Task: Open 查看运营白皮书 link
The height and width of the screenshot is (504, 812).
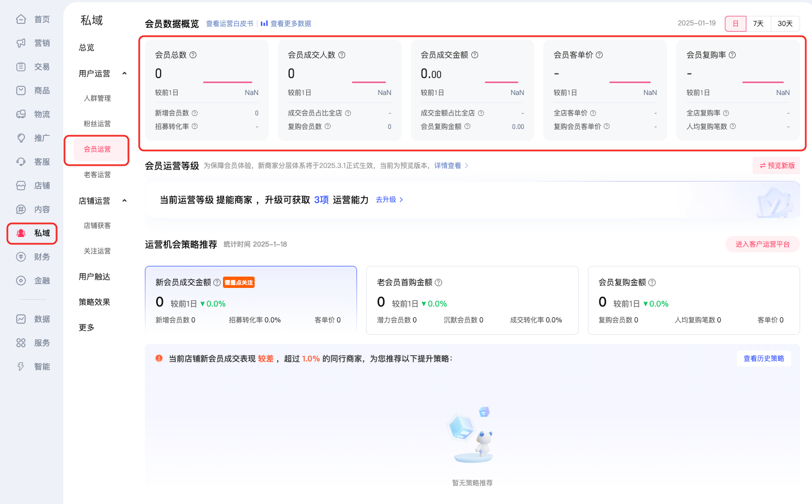Action: [x=230, y=24]
